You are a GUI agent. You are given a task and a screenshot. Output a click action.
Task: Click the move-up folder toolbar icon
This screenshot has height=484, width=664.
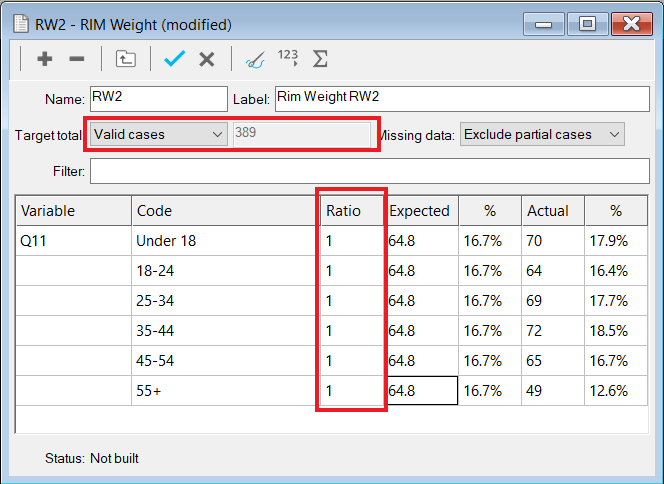[x=126, y=58]
